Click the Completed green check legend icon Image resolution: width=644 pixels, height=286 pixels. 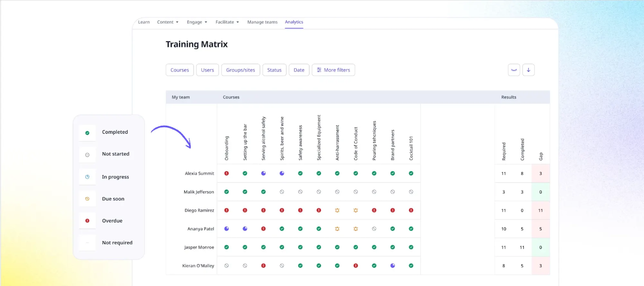pyautogui.click(x=87, y=133)
